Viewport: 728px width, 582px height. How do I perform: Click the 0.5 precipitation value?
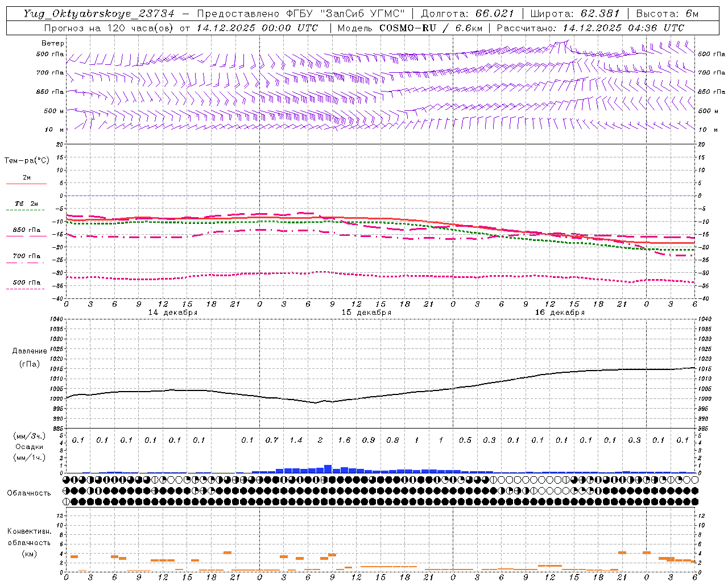click(x=465, y=440)
